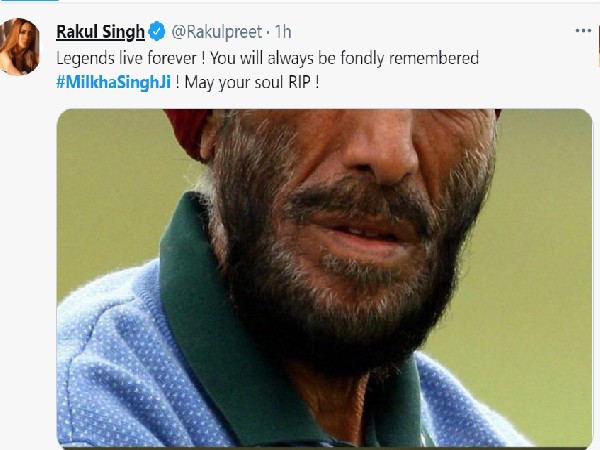
Task: Open the tweet via its 1h timestamp
Action: (x=283, y=32)
